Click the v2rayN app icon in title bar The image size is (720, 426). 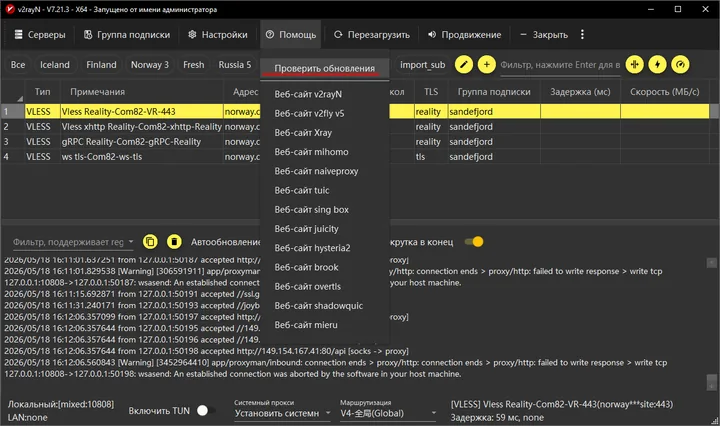(x=10, y=9)
